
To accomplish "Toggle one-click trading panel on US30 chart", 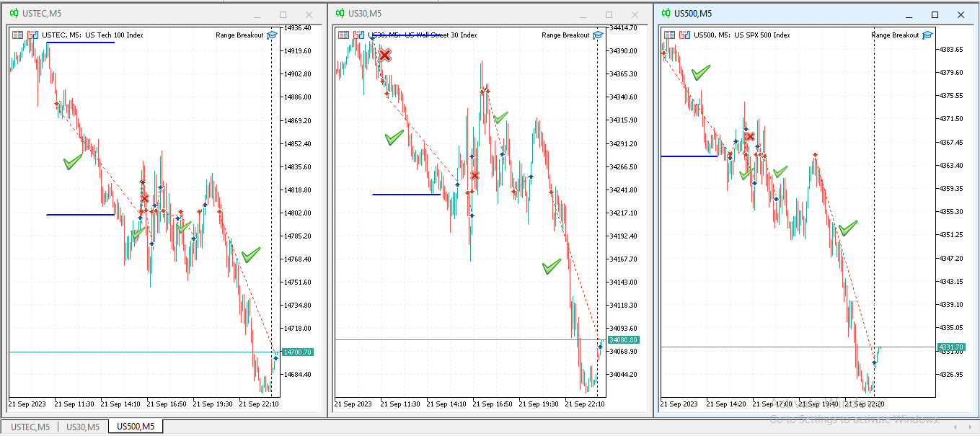I will (343, 35).
